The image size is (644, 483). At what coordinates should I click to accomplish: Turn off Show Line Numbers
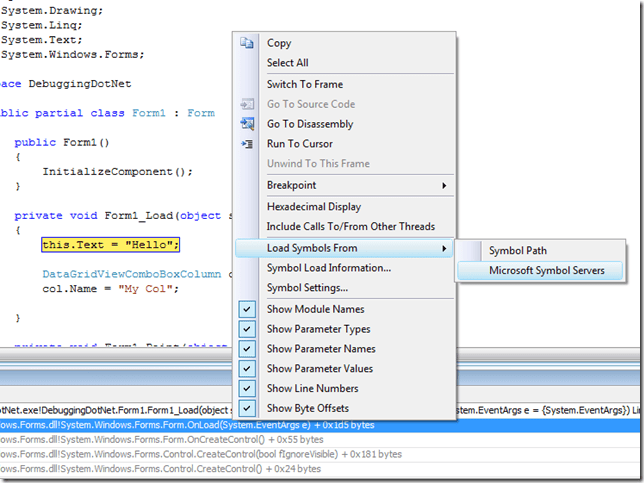click(248, 388)
